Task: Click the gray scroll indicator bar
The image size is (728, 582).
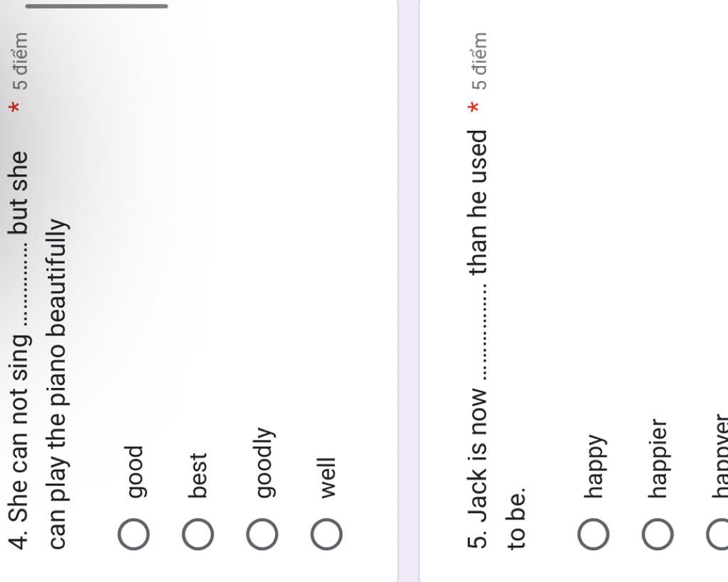Action: 97,6
